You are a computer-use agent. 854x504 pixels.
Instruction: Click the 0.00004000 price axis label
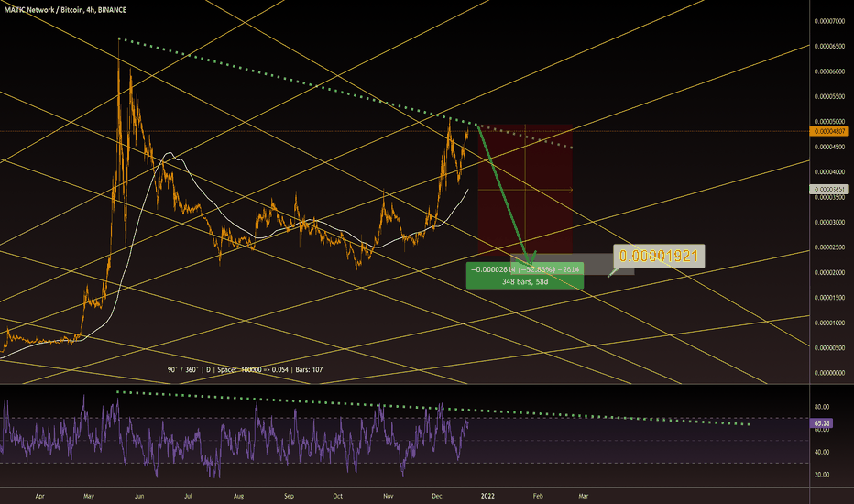point(829,171)
